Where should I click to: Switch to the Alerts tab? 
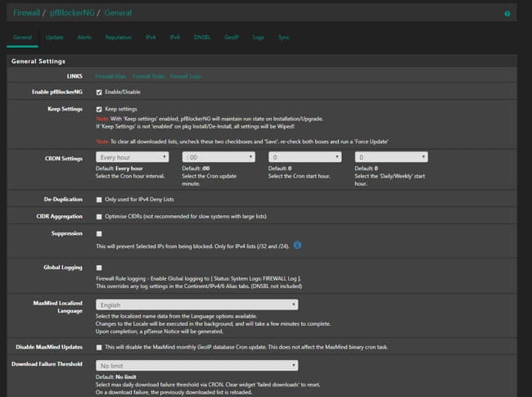[x=84, y=38]
